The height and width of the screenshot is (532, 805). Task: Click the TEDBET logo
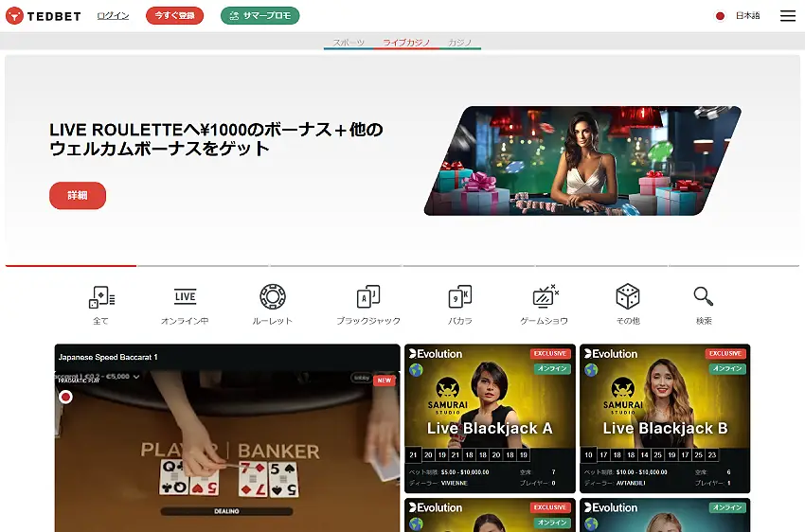tap(44, 16)
